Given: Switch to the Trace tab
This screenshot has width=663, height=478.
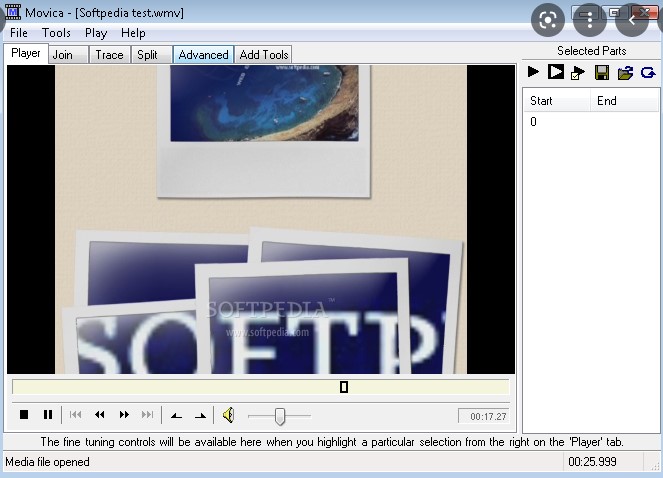Looking at the screenshot, I should (x=110, y=55).
